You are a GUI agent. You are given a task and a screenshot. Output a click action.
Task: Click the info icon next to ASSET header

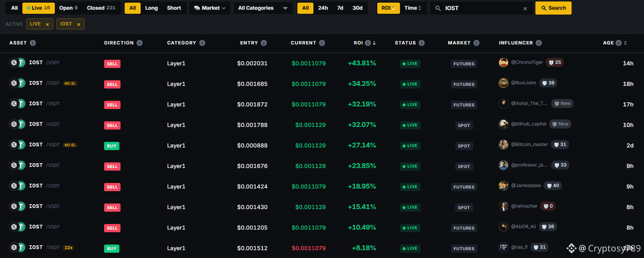coord(33,43)
